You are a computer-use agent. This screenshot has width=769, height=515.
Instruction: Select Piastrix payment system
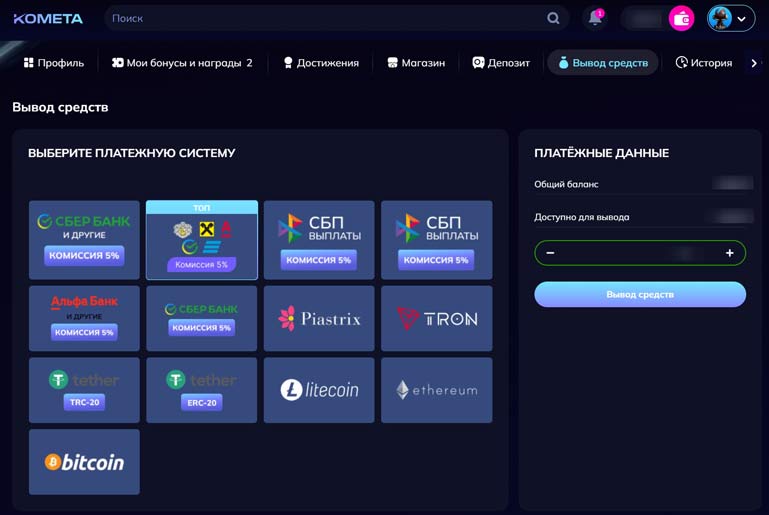319,318
